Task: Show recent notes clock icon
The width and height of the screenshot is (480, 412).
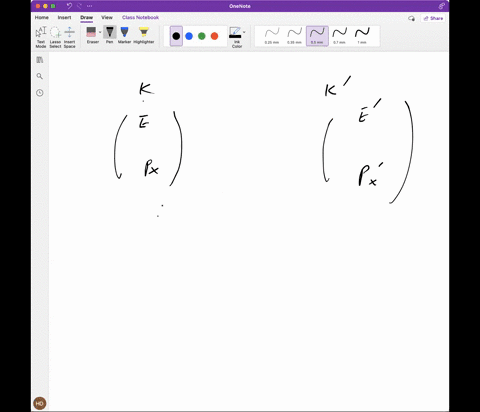Action: pyautogui.click(x=40, y=93)
